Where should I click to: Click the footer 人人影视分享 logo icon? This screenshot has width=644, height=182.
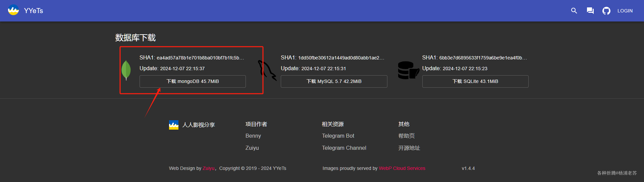(174, 125)
